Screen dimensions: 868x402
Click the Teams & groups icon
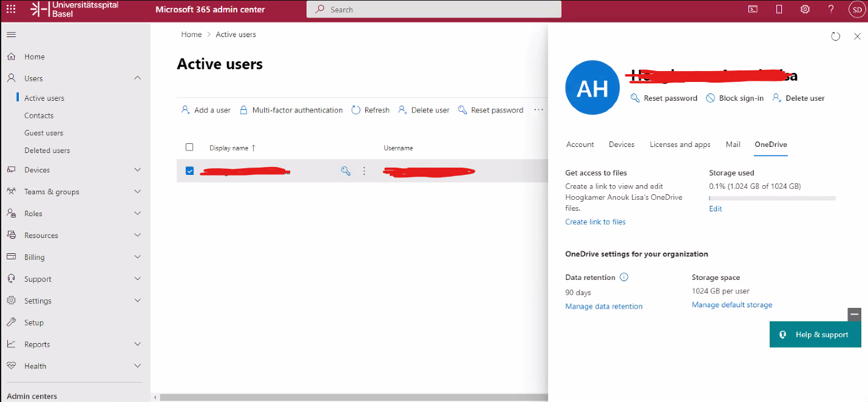coord(11,192)
